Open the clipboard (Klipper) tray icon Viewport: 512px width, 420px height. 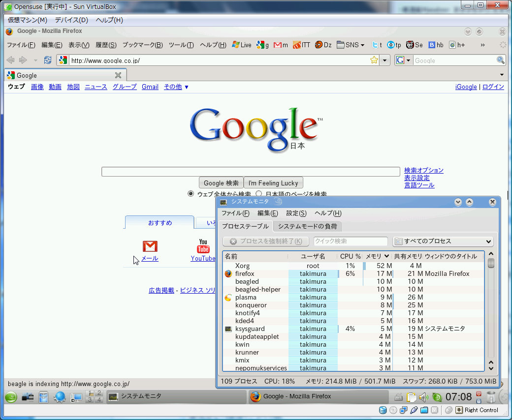[x=412, y=397]
